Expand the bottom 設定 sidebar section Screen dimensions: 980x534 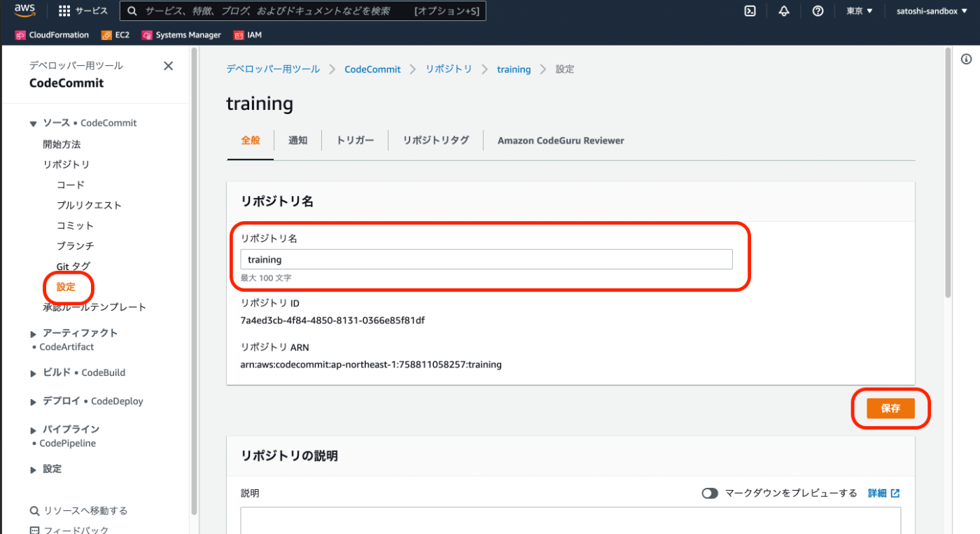[x=33, y=470]
